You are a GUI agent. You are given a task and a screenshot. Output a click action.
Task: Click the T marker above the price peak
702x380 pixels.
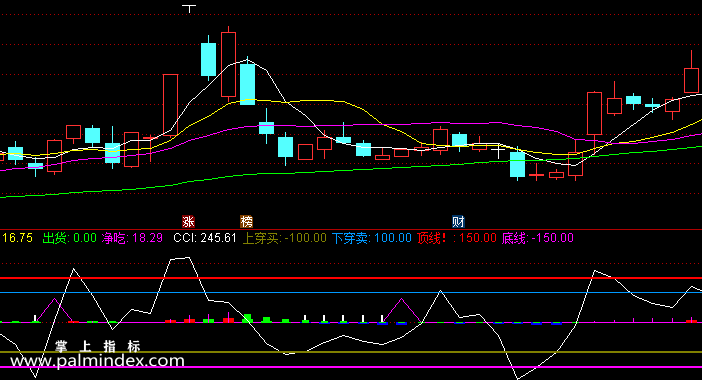(189, 9)
